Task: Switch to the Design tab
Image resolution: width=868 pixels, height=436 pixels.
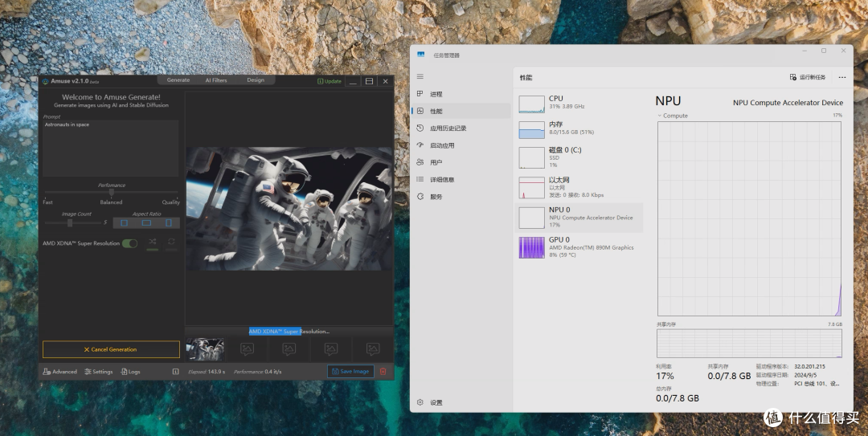Action: click(x=256, y=80)
